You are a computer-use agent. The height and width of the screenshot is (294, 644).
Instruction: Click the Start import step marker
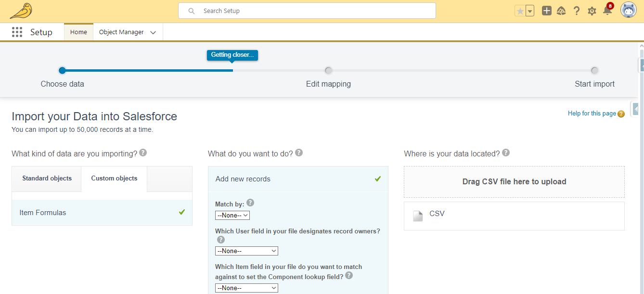(x=594, y=70)
